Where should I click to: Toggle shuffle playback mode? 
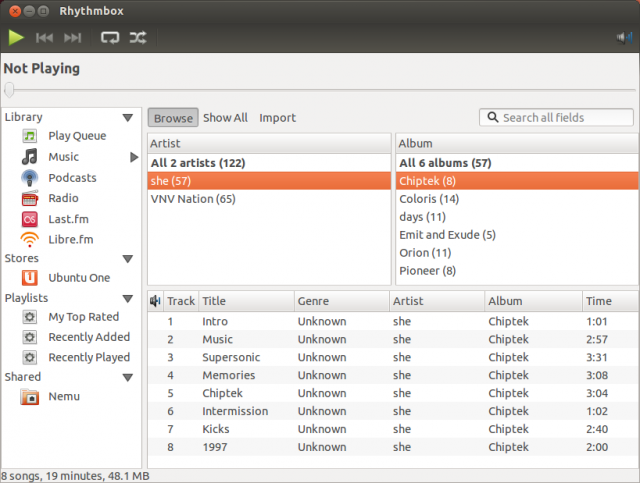pyautogui.click(x=138, y=38)
